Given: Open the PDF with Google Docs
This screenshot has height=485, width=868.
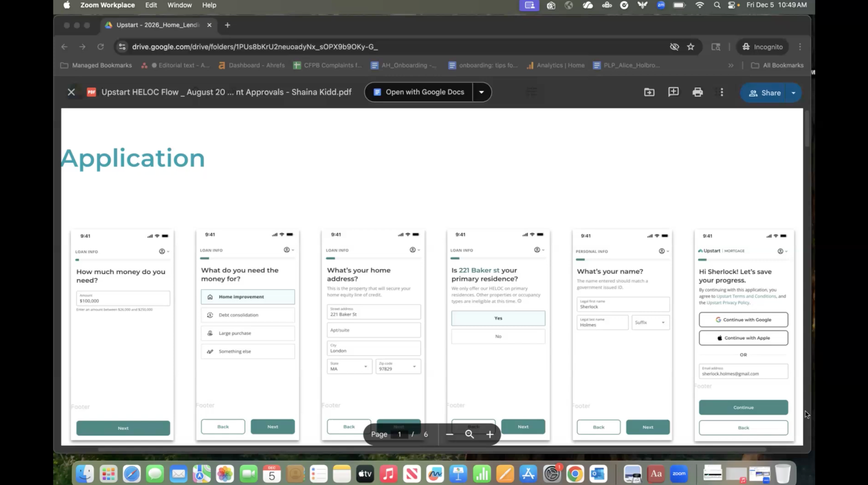Looking at the screenshot, I should 424,92.
